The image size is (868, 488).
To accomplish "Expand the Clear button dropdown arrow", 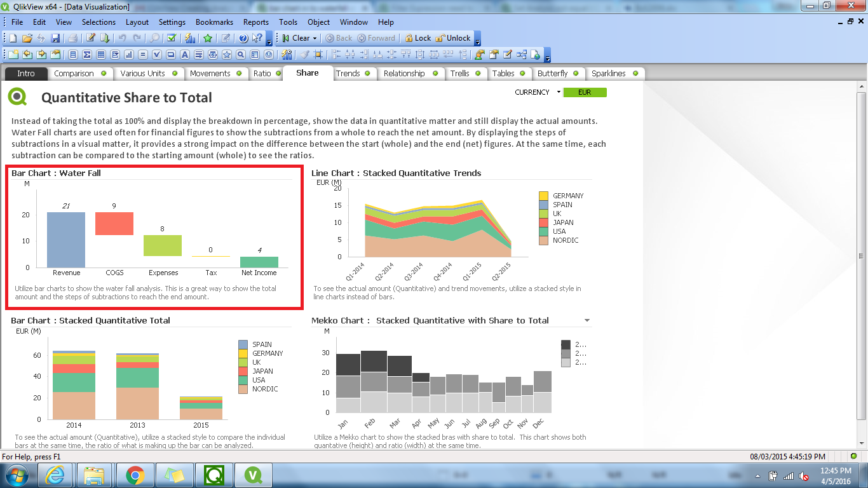I will click(315, 38).
